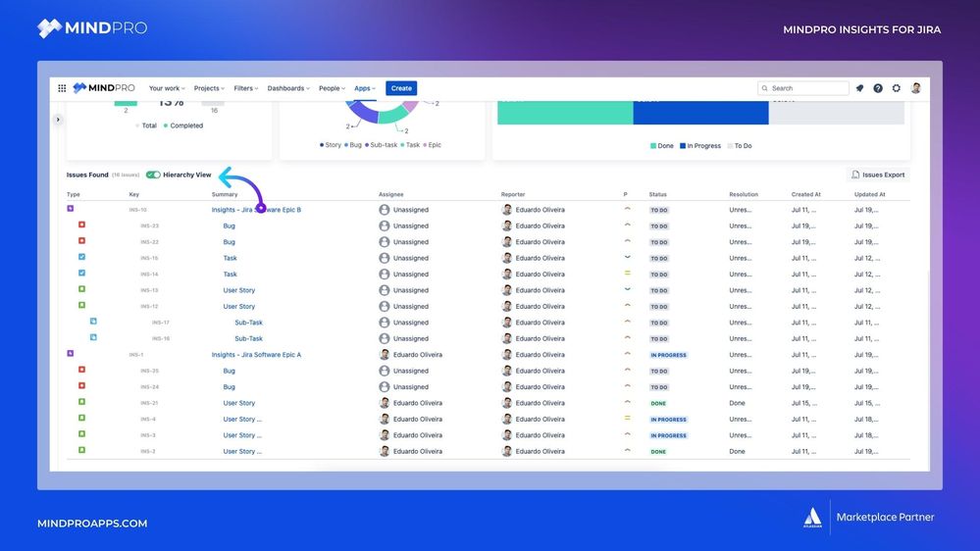Screen dimensions: 980x551
Task: Toggle the Completed legend item
Action: pyautogui.click(x=183, y=125)
